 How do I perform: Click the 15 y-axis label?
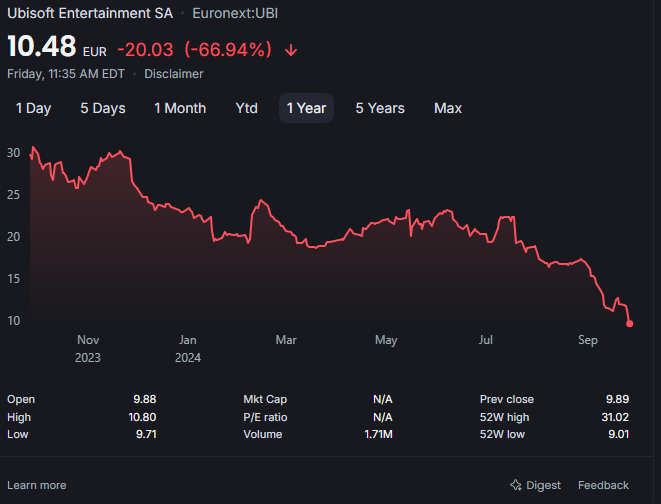tap(13, 279)
